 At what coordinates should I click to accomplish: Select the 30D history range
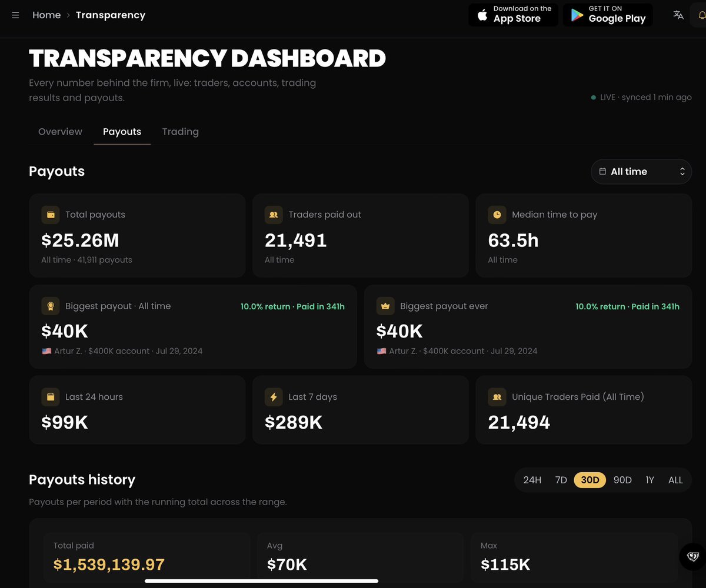click(x=590, y=480)
